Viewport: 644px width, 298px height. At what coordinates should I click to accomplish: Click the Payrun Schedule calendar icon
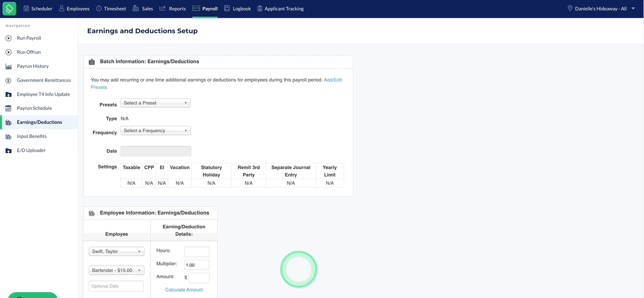pyautogui.click(x=8, y=108)
